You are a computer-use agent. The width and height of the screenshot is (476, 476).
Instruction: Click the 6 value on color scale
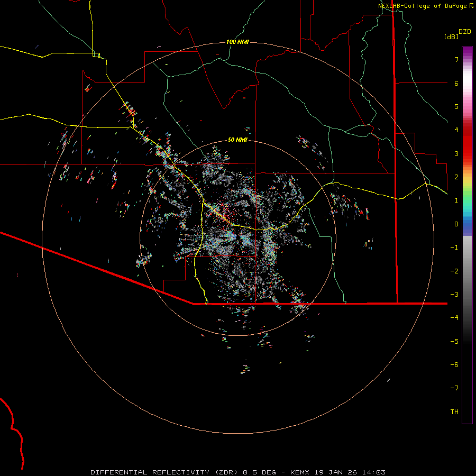click(456, 83)
